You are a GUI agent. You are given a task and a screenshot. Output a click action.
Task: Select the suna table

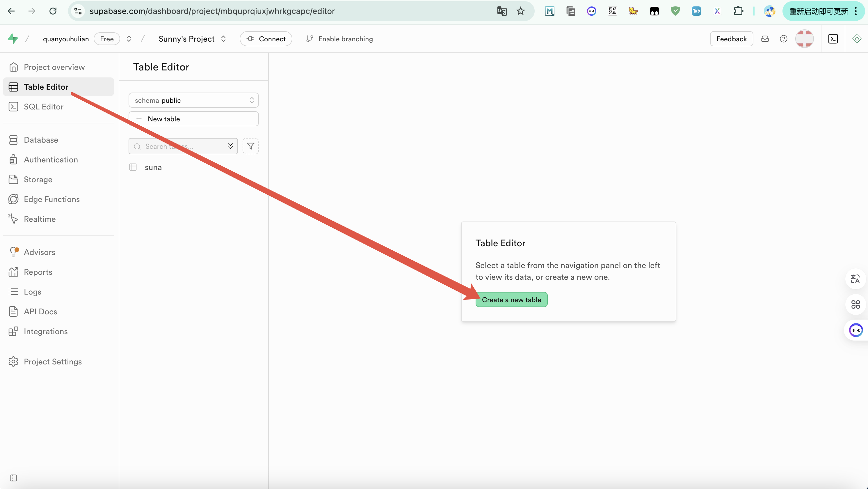153,167
